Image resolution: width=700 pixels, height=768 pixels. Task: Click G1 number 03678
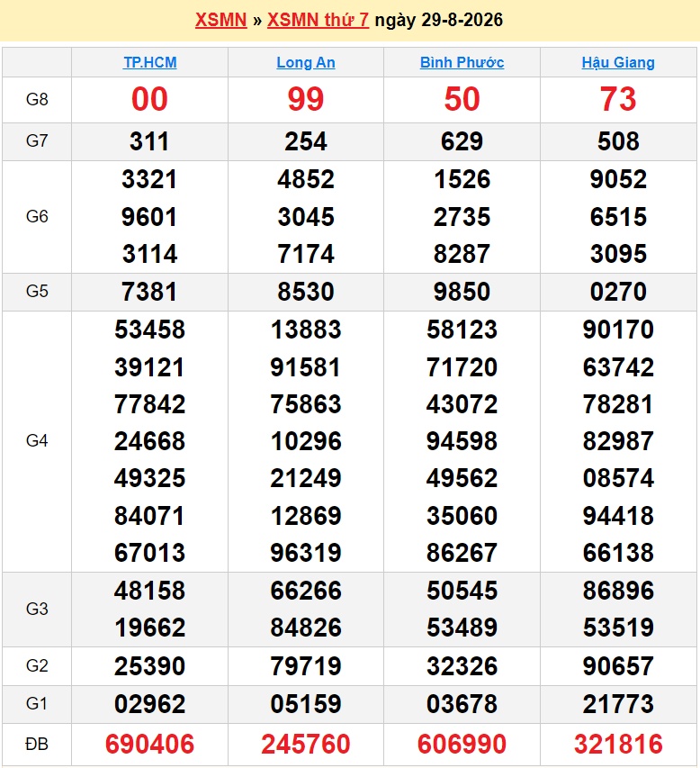[462, 704]
